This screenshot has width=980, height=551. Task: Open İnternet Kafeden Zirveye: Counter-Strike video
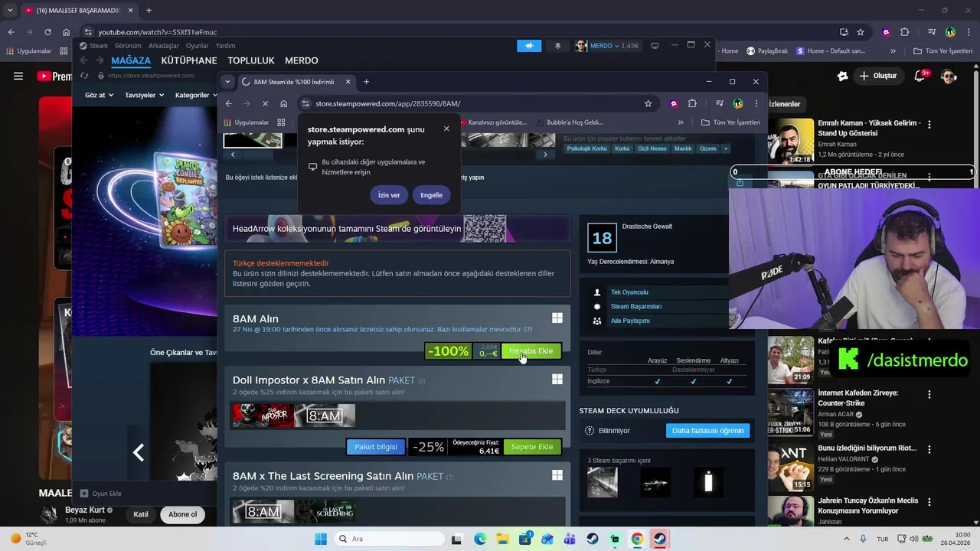click(857, 398)
